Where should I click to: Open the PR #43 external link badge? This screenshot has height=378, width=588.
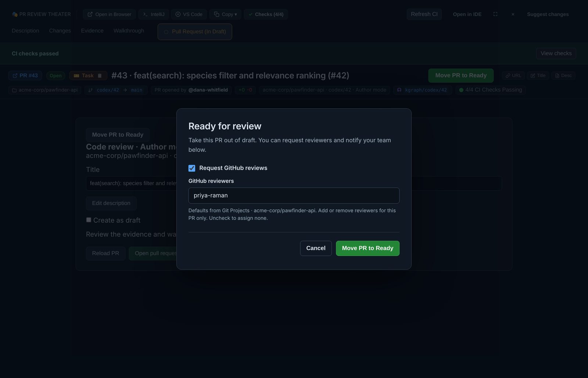coord(25,76)
